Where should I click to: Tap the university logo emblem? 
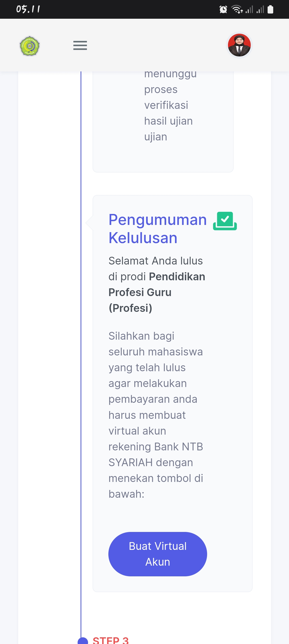pyautogui.click(x=30, y=46)
